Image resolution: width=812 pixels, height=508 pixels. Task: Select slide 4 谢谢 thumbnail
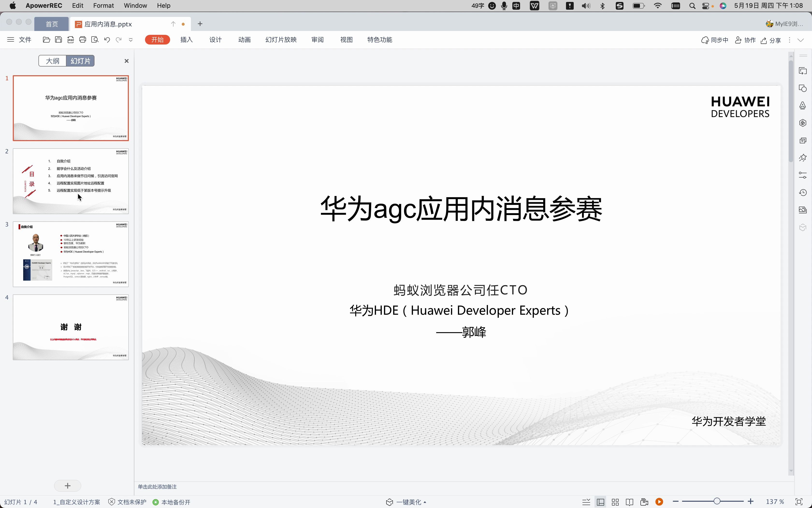click(x=71, y=327)
